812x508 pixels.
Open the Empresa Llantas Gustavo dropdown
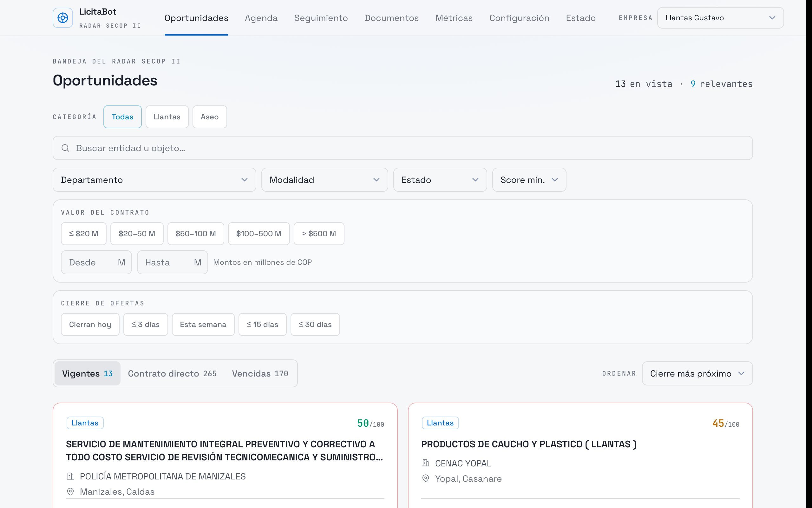click(720, 18)
